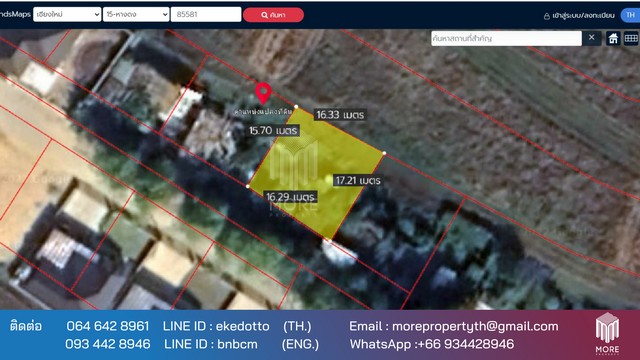The width and height of the screenshot is (640, 360).
Task: Click the 15.70 เมตร measurement label
Action: click(x=273, y=131)
